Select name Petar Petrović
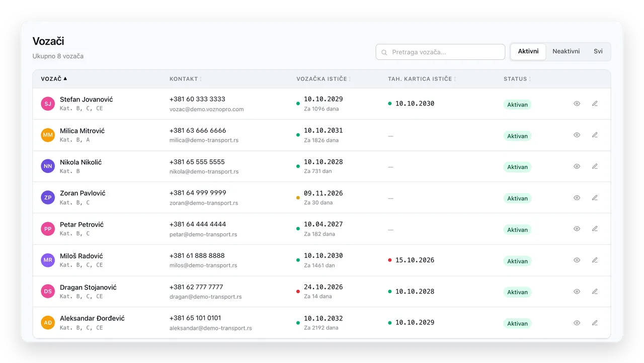Screen dimensions: 644x363 tap(82, 224)
